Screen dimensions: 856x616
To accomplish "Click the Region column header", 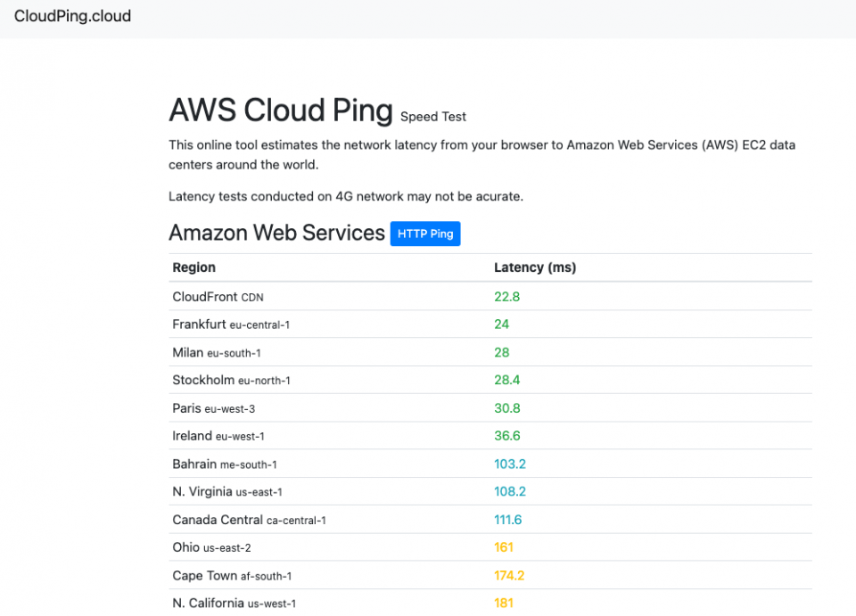I will coord(194,267).
